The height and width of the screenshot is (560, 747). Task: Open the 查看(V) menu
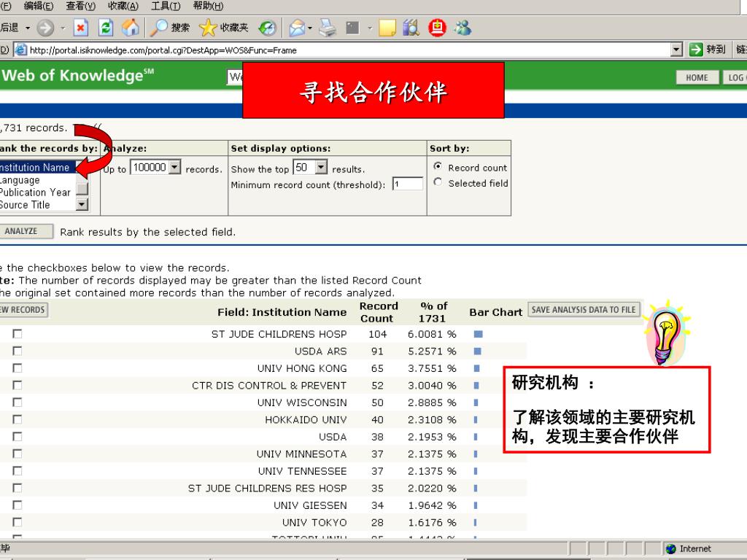pos(80,6)
